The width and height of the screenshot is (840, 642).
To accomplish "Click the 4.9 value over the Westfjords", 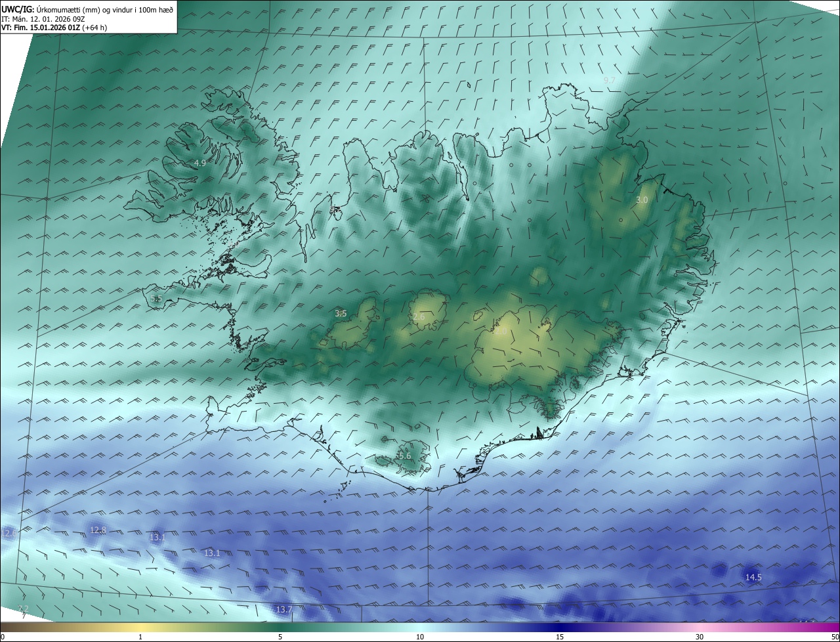I will pos(200,163).
